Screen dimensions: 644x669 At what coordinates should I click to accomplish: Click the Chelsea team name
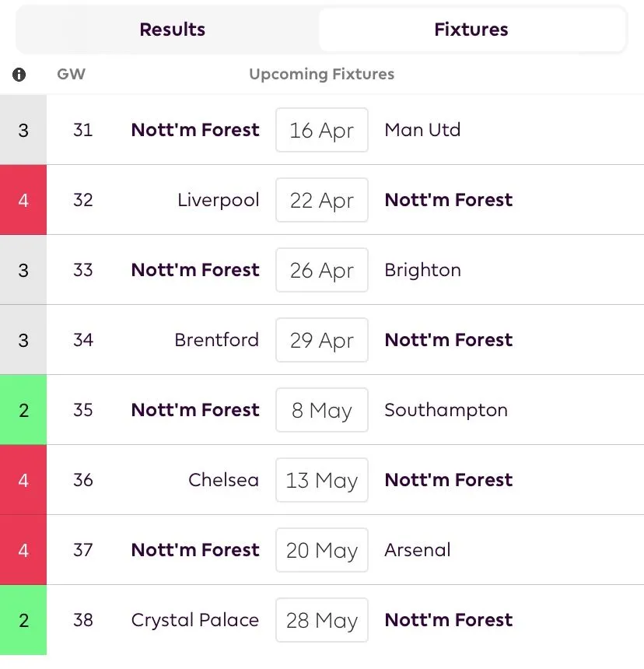click(x=223, y=480)
